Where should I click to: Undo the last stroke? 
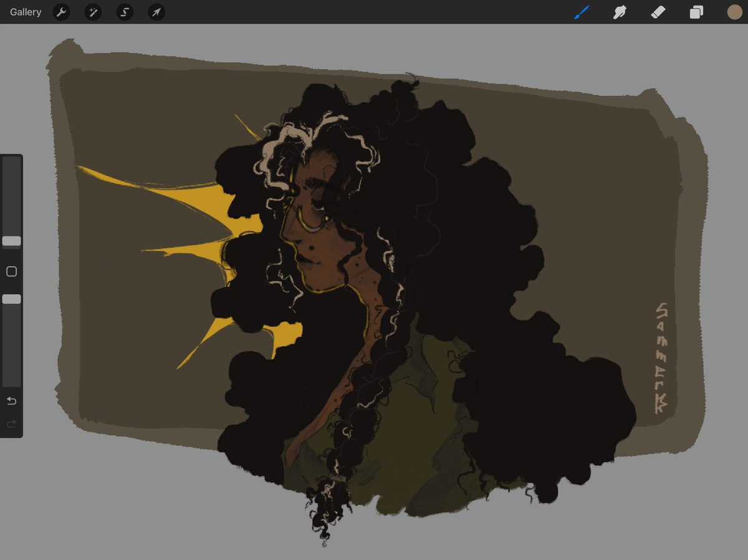tap(11, 401)
